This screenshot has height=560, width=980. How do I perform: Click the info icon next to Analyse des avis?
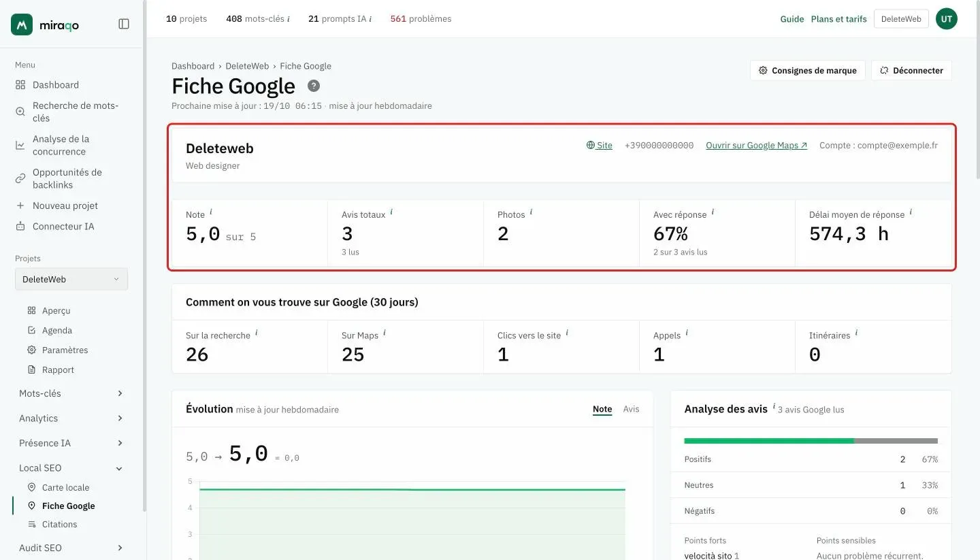[774, 407]
